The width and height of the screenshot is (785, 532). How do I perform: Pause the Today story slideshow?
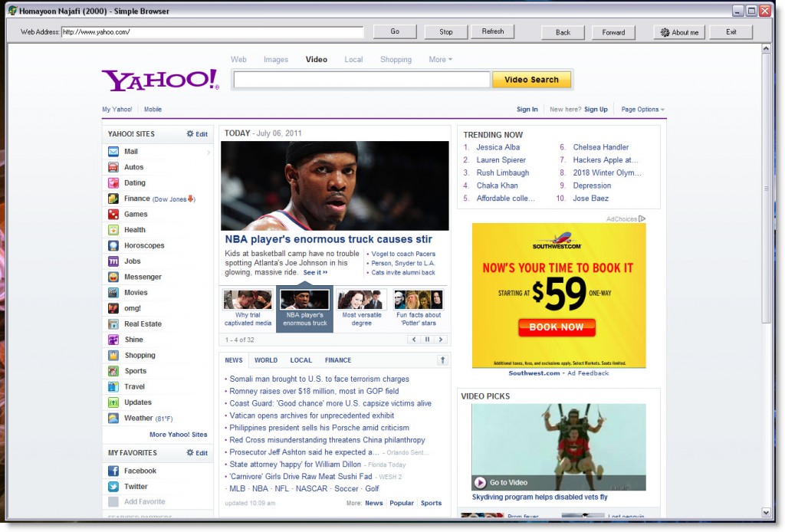point(427,340)
